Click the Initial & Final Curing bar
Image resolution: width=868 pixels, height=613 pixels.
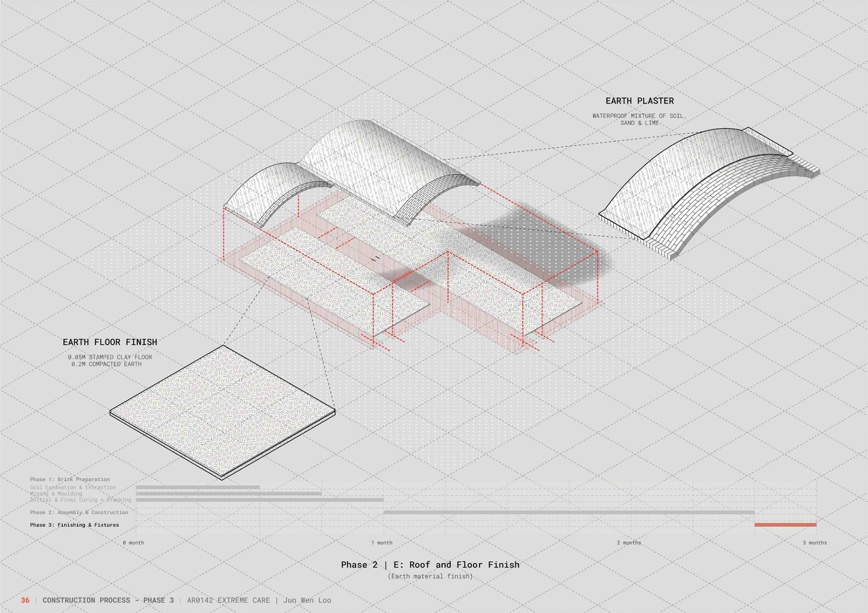[x=259, y=500]
